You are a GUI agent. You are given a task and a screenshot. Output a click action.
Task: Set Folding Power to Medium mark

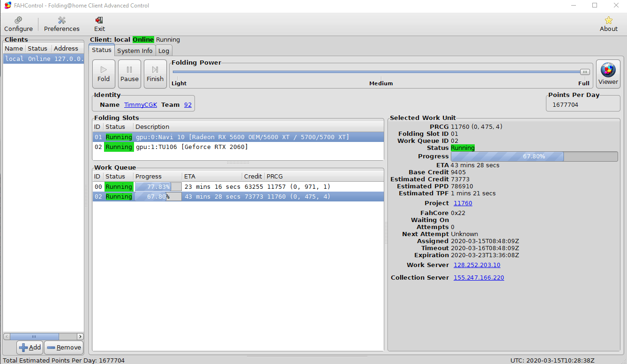381,83
